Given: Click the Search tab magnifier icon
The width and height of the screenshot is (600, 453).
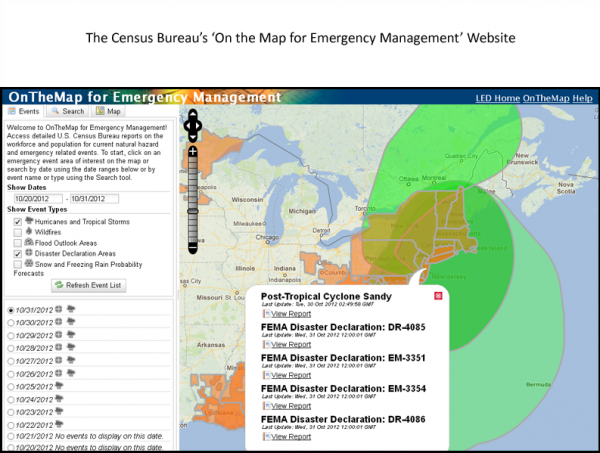Looking at the screenshot, I should pyautogui.click(x=55, y=111).
